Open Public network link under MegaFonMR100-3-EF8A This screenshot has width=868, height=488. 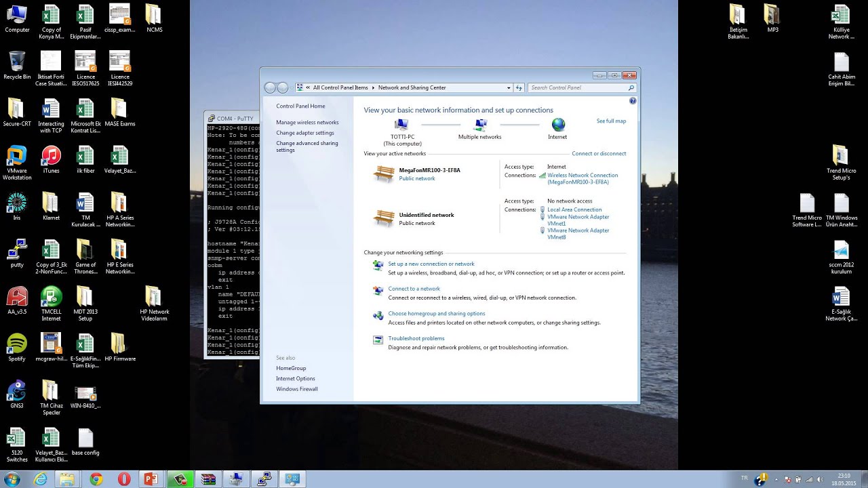pyautogui.click(x=417, y=178)
